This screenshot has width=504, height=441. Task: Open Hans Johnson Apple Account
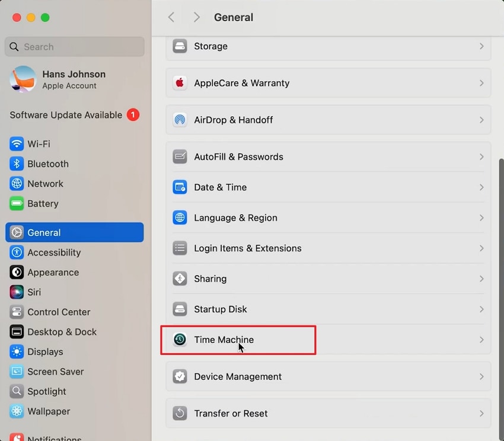point(74,79)
